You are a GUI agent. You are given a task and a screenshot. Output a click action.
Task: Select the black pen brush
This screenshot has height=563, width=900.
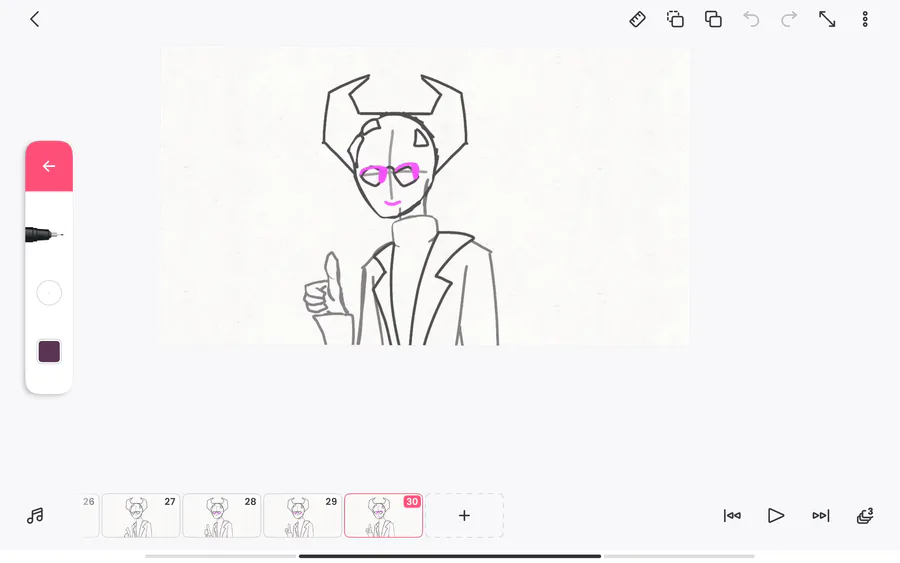click(45, 235)
